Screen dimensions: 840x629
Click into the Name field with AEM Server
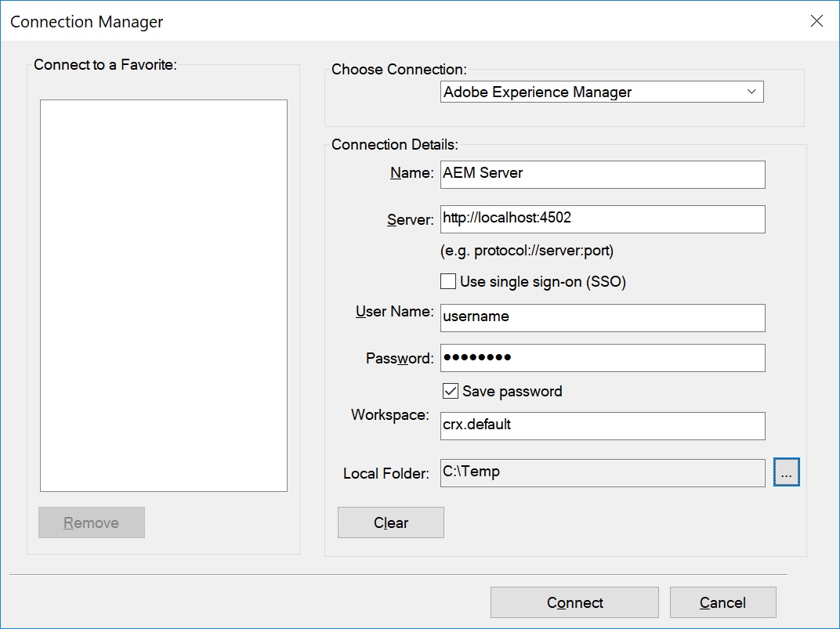click(602, 174)
